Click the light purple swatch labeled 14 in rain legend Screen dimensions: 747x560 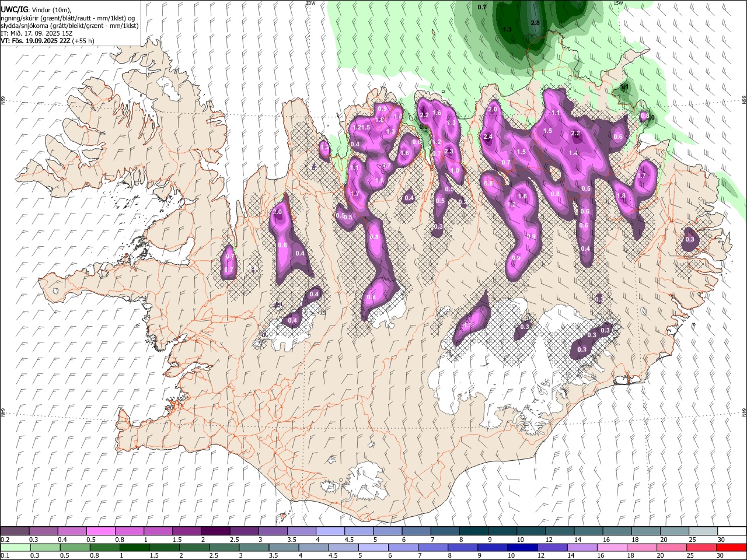(582, 547)
